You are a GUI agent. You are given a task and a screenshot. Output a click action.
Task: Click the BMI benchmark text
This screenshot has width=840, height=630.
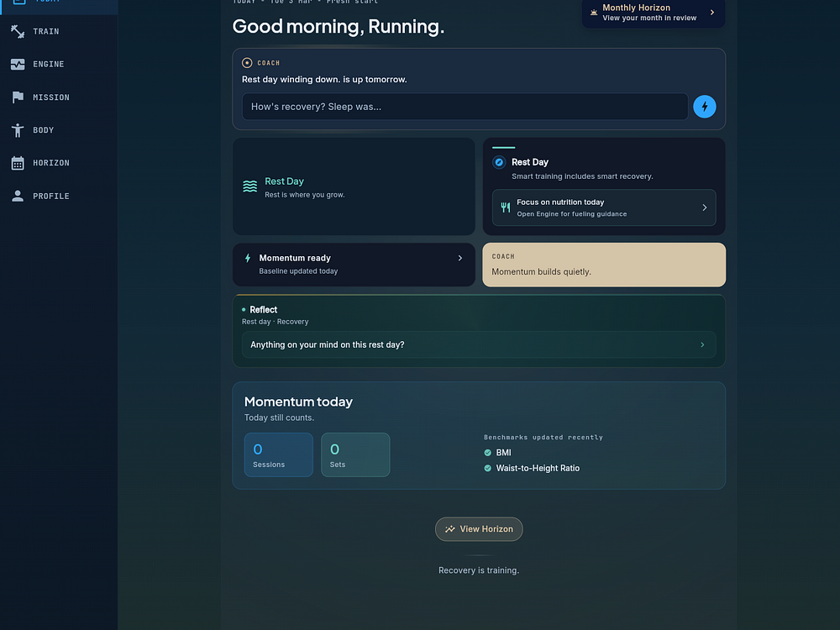(503, 453)
